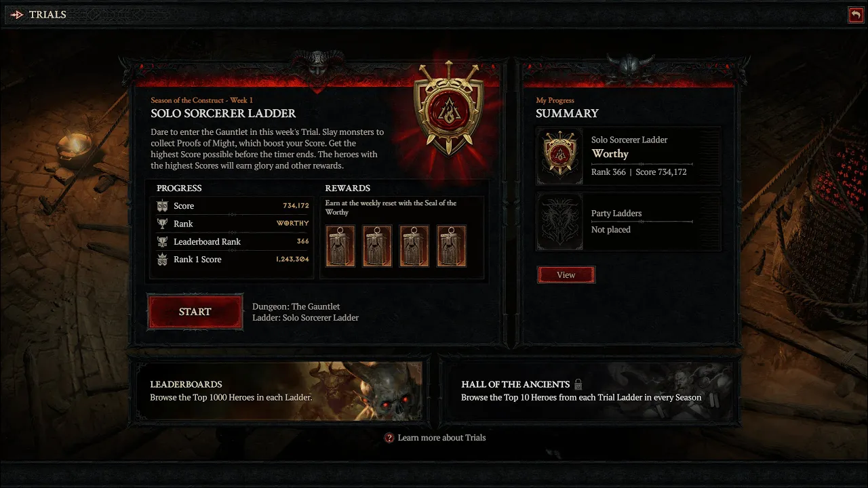Open the Leaderboards banner
This screenshot has height=488, width=868.
(278, 391)
